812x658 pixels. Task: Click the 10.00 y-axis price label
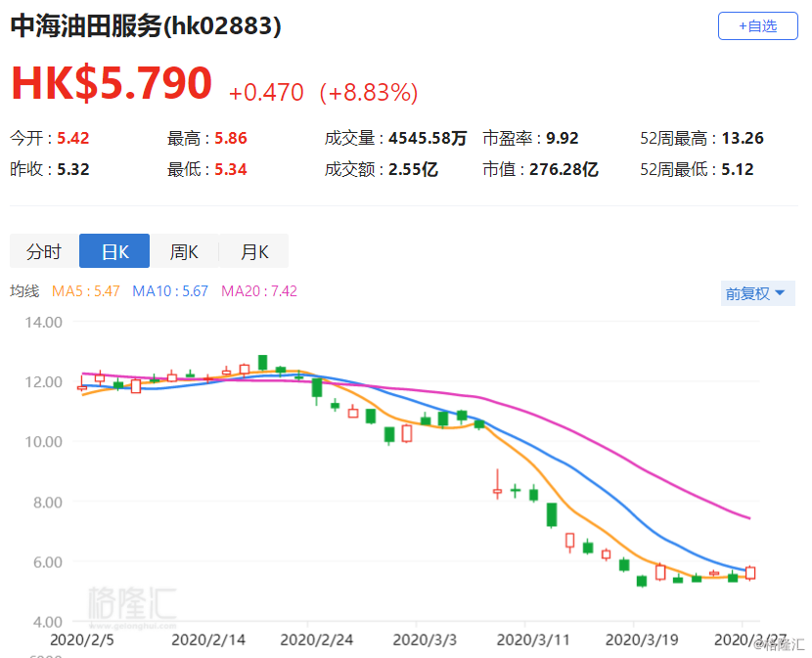[x=43, y=442]
